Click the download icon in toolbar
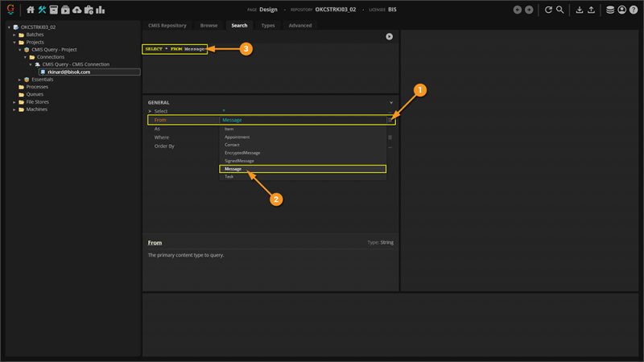The height and width of the screenshot is (362, 644). [x=580, y=10]
